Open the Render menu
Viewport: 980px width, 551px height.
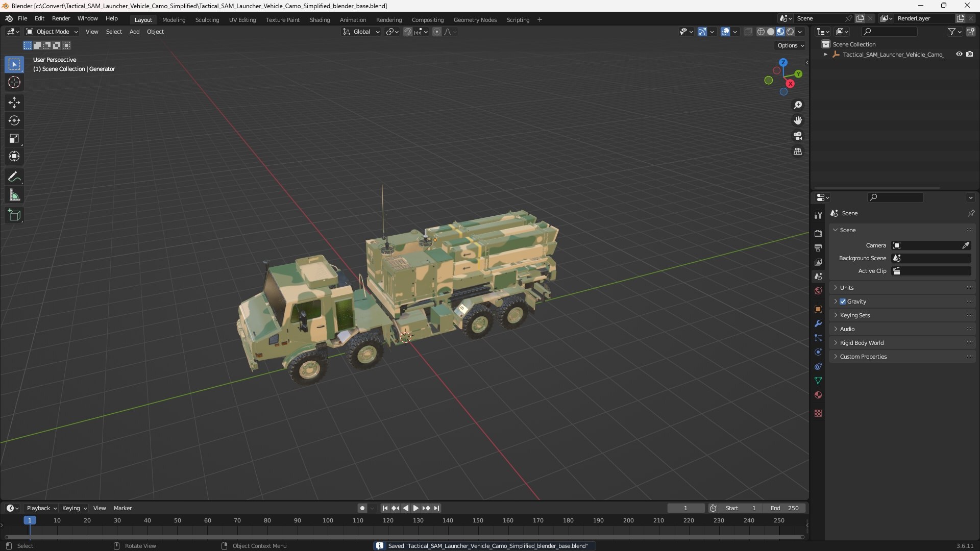point(61,18)
